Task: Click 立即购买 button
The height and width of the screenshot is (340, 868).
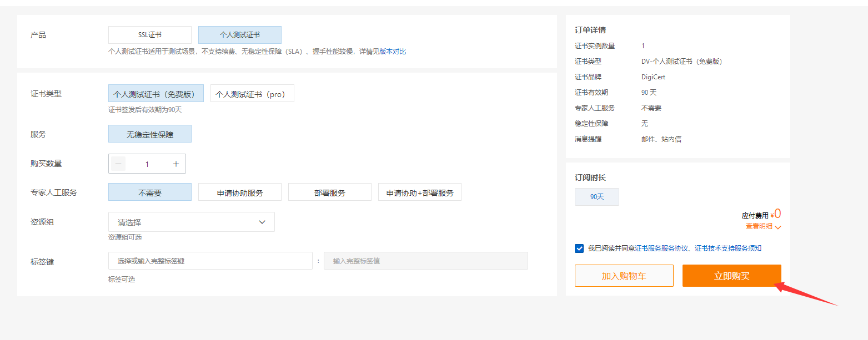Action: [x=731, y=276]
